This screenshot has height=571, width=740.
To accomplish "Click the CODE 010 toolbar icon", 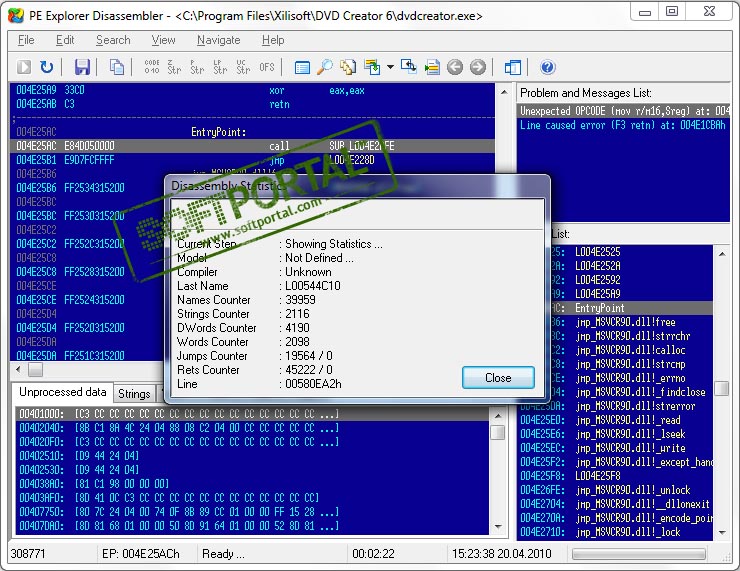I will point(152,67).
